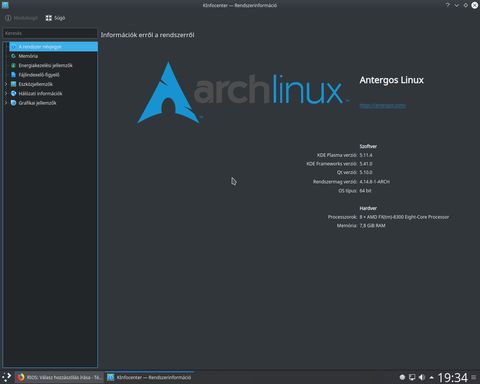Open the Antergos website link
The image size is (480, 384).
383,105
